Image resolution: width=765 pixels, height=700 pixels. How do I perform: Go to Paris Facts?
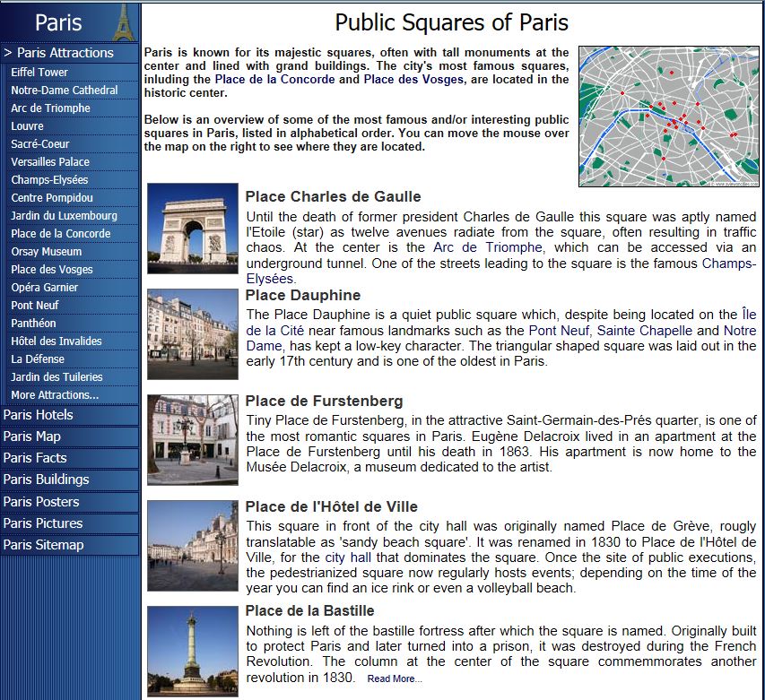point(70,458)
